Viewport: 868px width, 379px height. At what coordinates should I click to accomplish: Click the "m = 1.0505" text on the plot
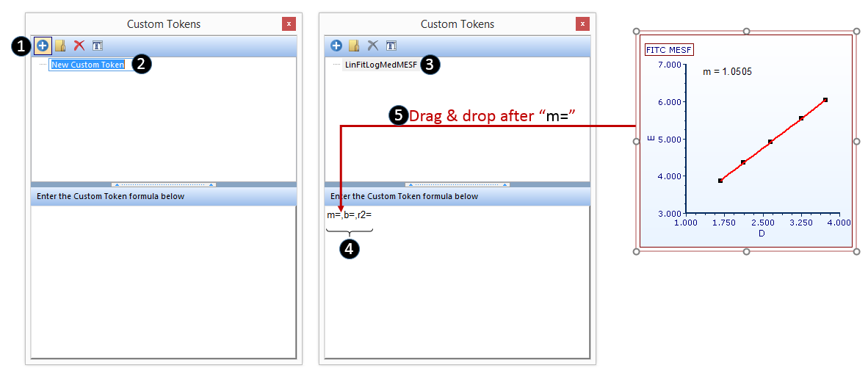727,72
